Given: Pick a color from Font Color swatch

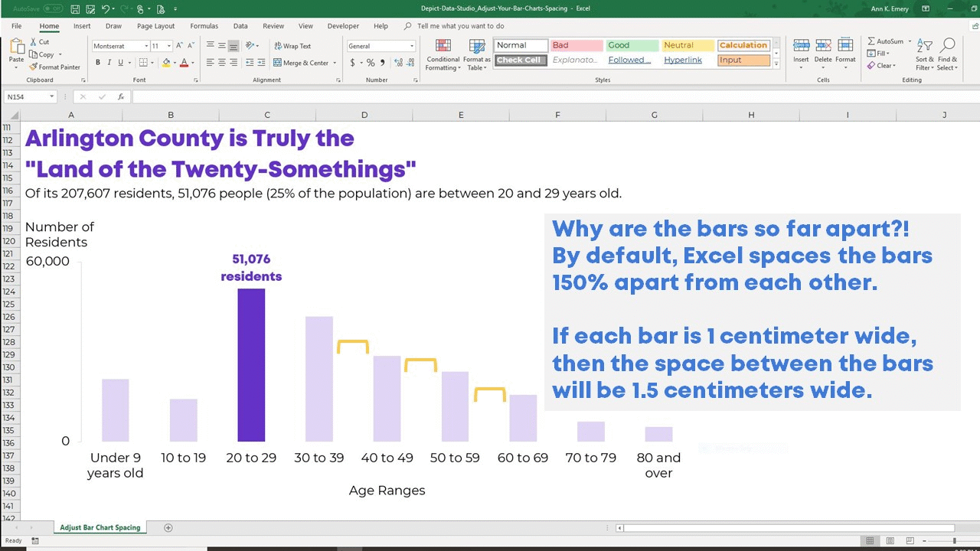Looking at the screenshot, I should click(x=191, y=63).
